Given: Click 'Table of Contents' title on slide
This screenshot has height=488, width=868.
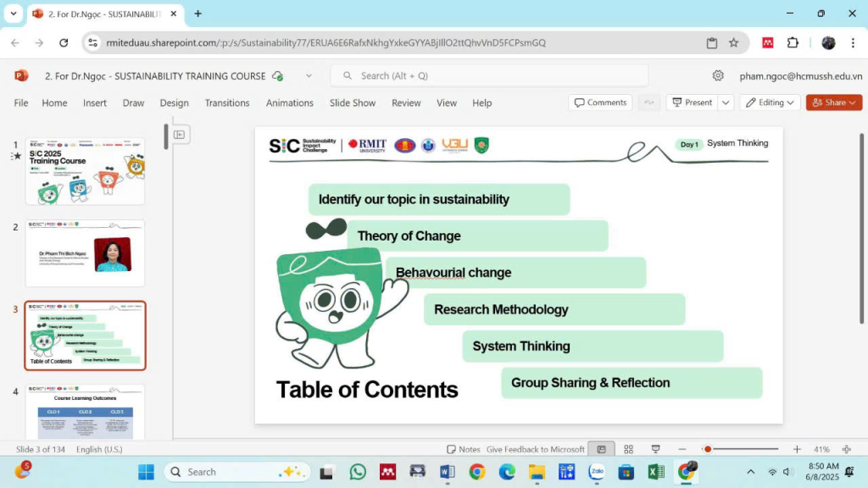Looking at the screenshot, I should click(x=367, y=390).
